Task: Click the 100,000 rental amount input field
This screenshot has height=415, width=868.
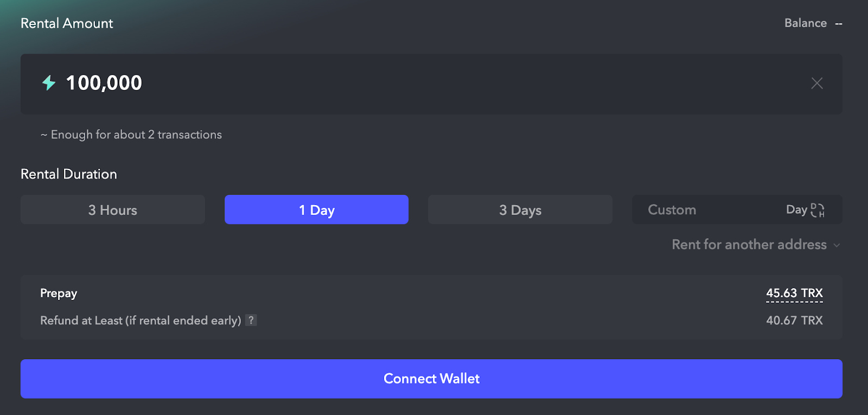Action: click(380, 84)
